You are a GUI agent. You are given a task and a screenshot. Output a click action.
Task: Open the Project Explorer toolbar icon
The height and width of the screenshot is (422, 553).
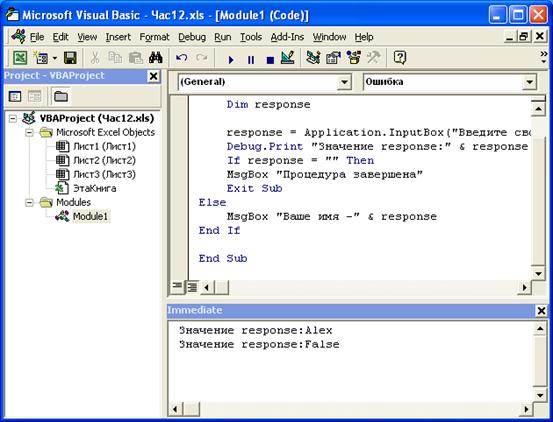pos(313,58)
